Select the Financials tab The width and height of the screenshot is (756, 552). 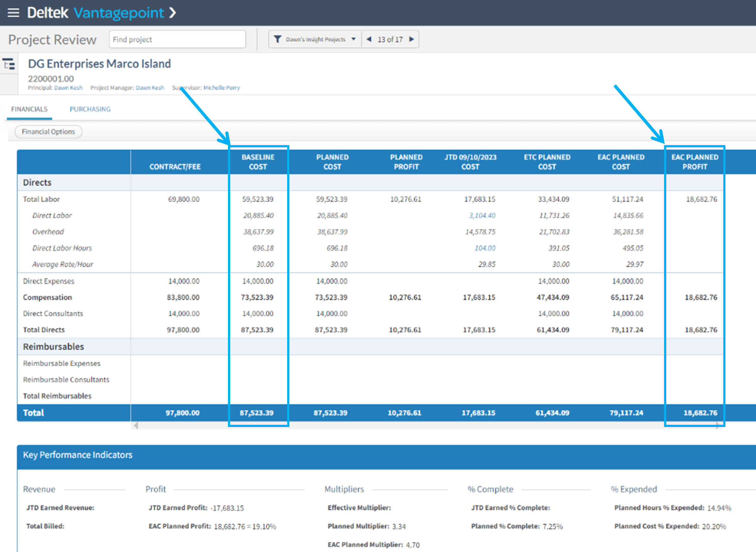click(x=29, y=109)
